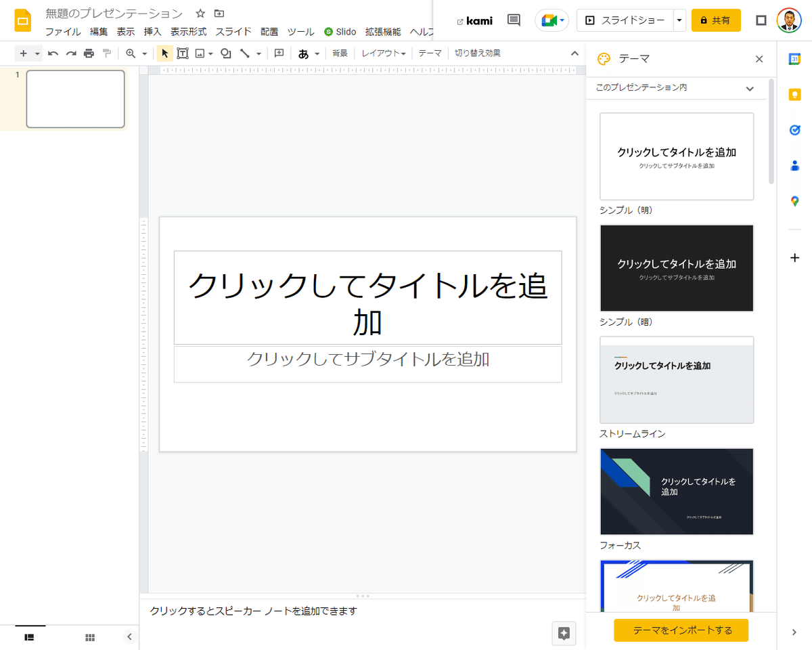This screenshot has height=650, width=812.
Task: Open the Google Keep side panel icon
Action: point(795,95)
